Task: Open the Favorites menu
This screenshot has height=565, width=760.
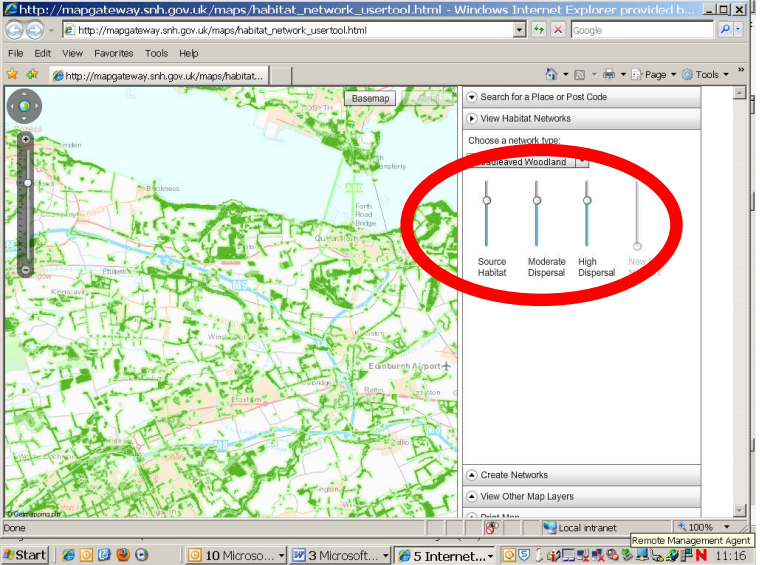Action: tap(113, 53)
